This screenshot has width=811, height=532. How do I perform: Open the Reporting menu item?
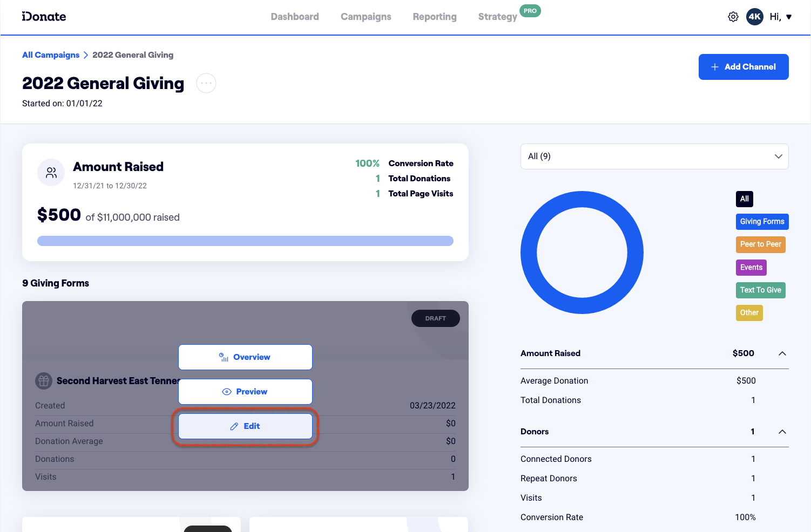coord(435,17)
